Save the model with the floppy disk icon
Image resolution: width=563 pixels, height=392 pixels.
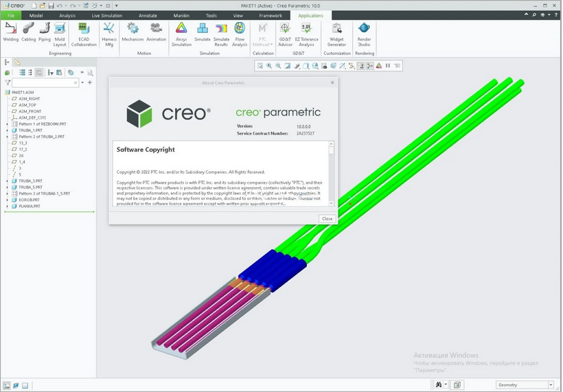(x=51, y=5)
